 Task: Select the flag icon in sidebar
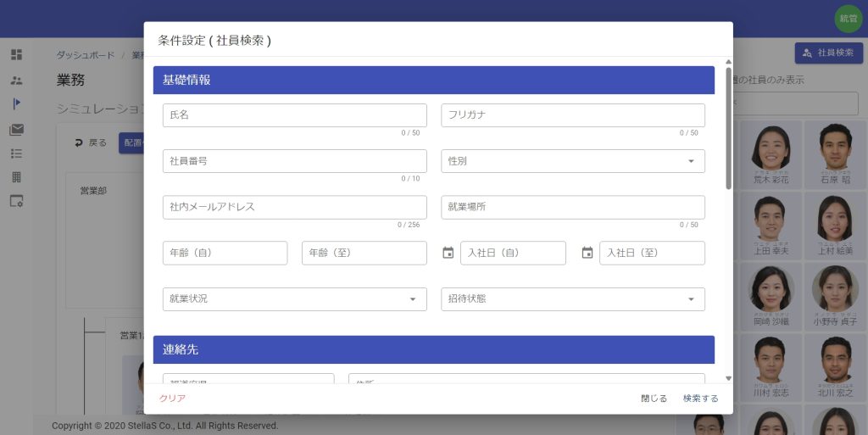tap(16, 103)
